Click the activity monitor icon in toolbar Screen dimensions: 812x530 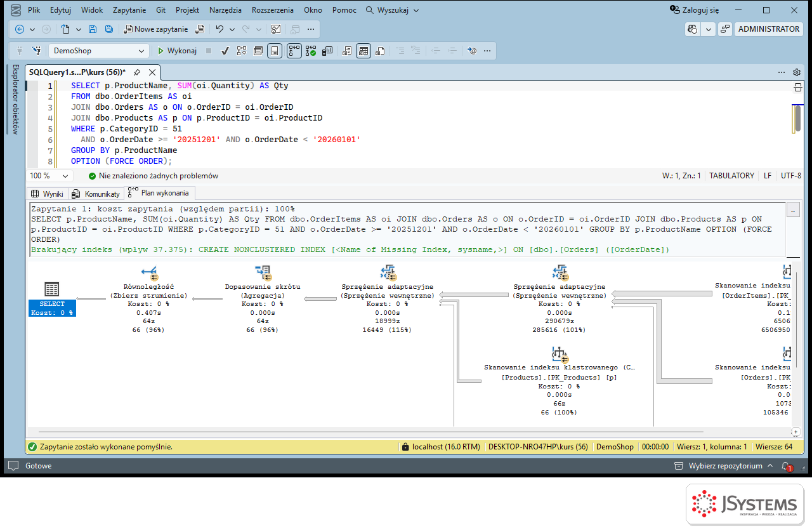276,29
